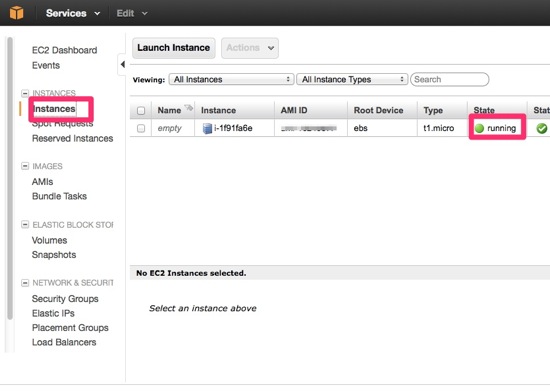Open AMIs in sidebar
The height and width of the screenshot is (391, 550).
point(42,182)
